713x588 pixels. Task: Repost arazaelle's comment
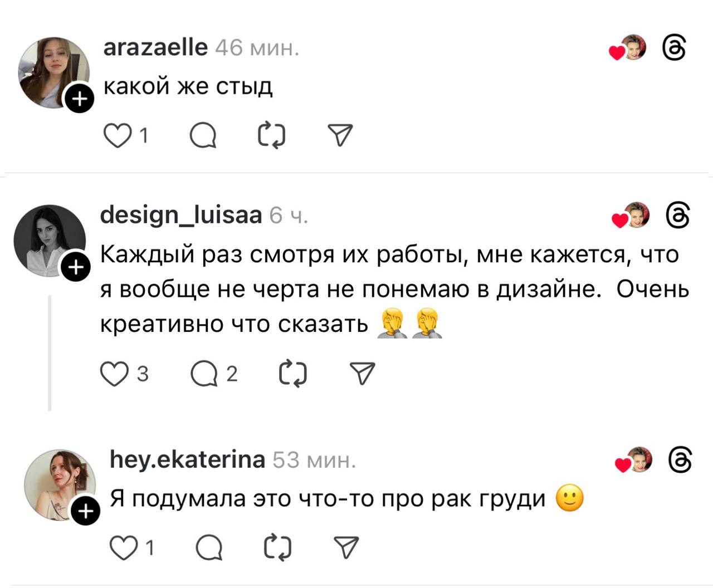pos(272,136)
